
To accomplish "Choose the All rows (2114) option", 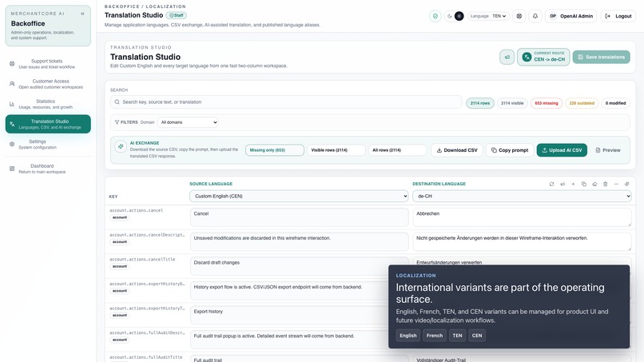I will click(397, 150).
